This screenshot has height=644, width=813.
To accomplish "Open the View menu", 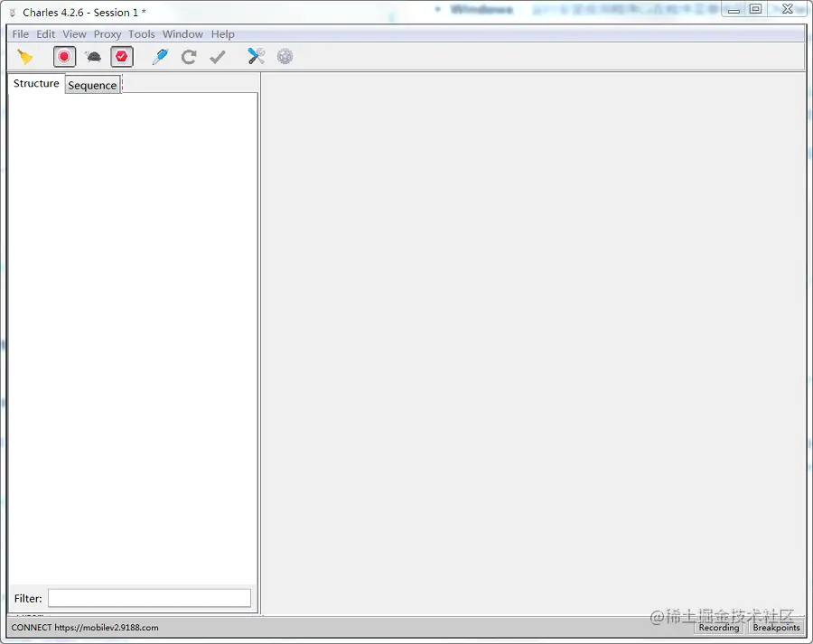I will [74, 34].
